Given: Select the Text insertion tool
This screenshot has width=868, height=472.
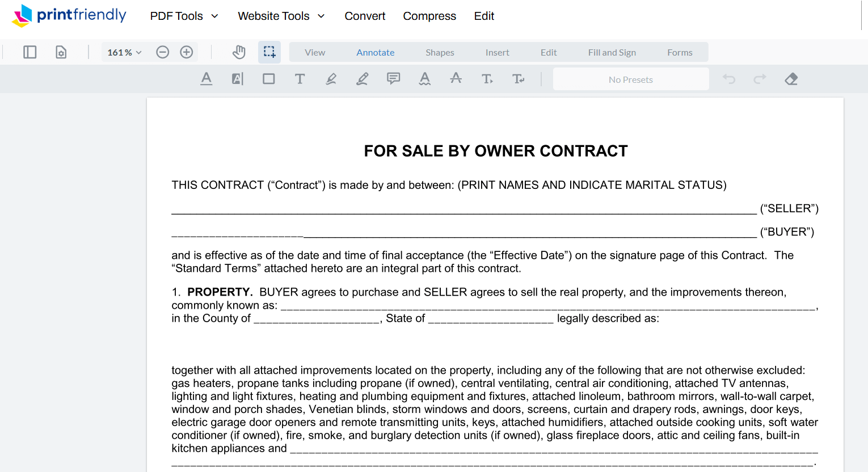Looking at the screenshot, I should (x=300, y=78).
